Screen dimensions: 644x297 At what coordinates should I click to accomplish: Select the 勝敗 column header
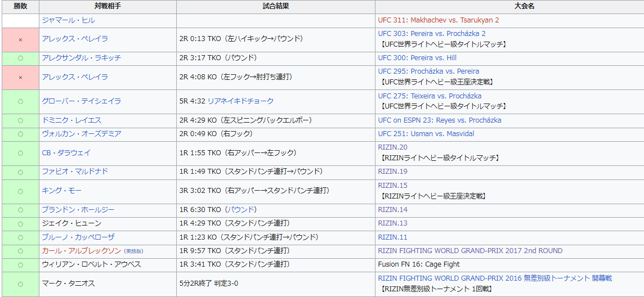pyautogui.click(x=20, y=7)
